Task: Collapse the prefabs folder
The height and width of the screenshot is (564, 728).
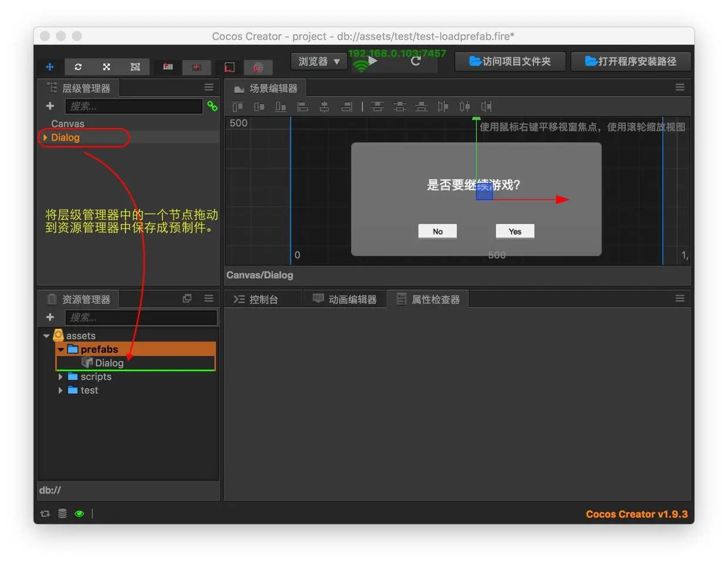Action: [60, 350]
